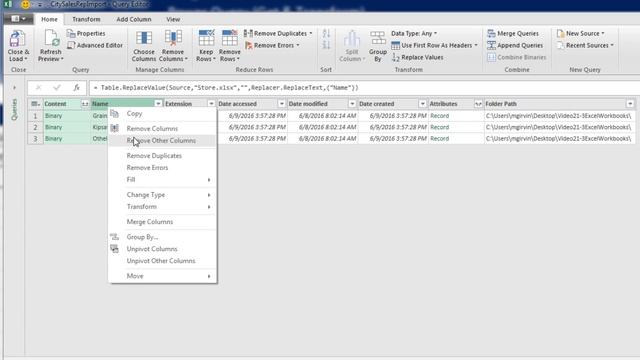This screenshot has height=360, width=640.
Task: Click Remove Errors in the ribbon
Action: [272, 45]
